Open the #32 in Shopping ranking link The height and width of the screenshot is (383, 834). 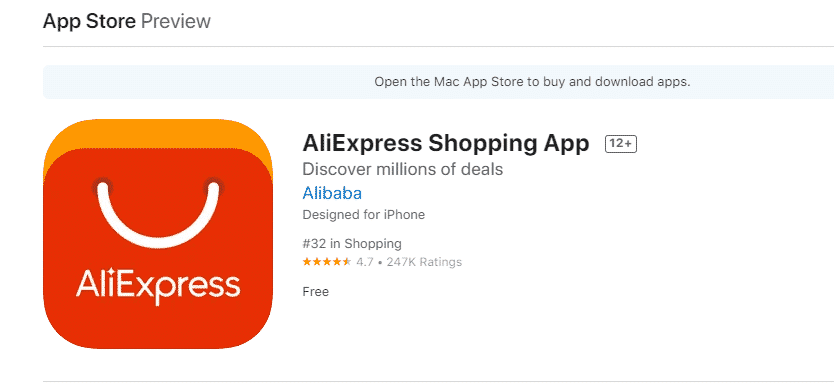pyautogui.click(x=352, y=244)
